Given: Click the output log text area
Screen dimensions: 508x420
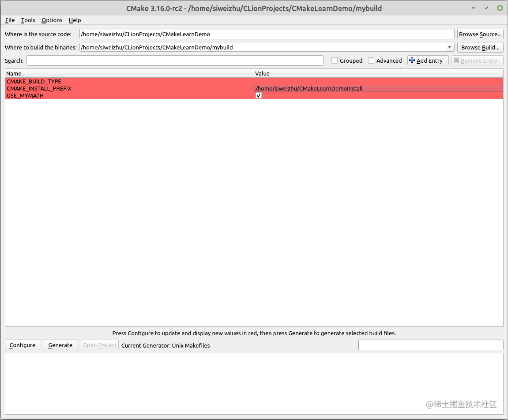Looking at the screenshot, I should coord(254,384).
